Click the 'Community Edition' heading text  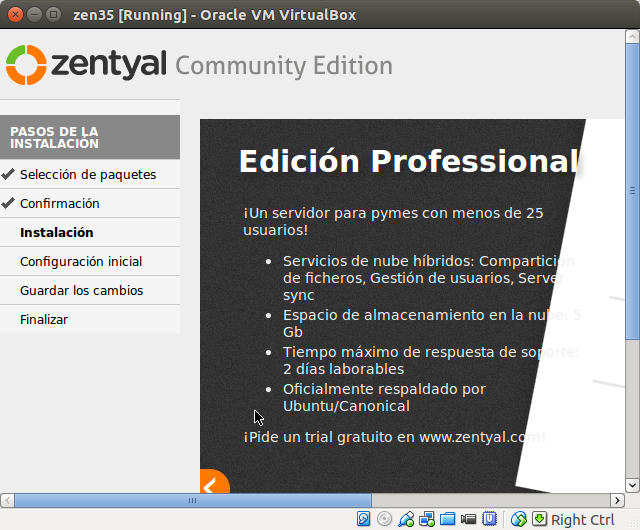284,66
